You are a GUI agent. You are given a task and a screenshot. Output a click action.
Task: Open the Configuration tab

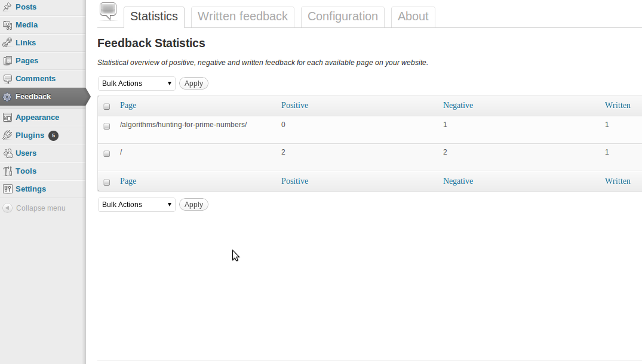point(343,17)
